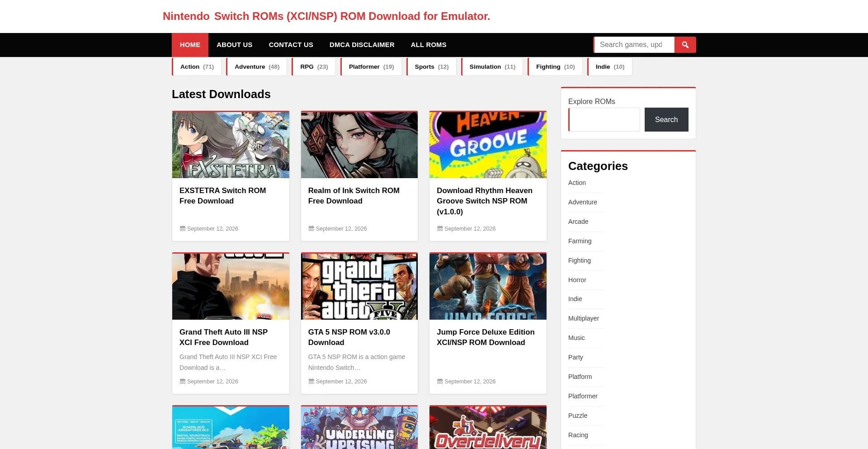
Task: Open EXSTETRA Switch ROM Free Download title
Action: click(222, 196)
